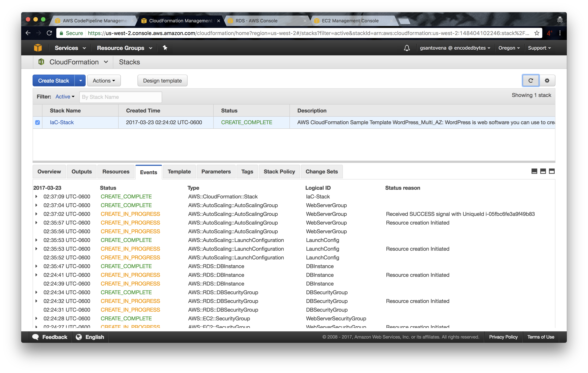Reload the page with browser refresh icon
Image resolution: width=588 pixels, height=373 pixels.
[49, 33]
